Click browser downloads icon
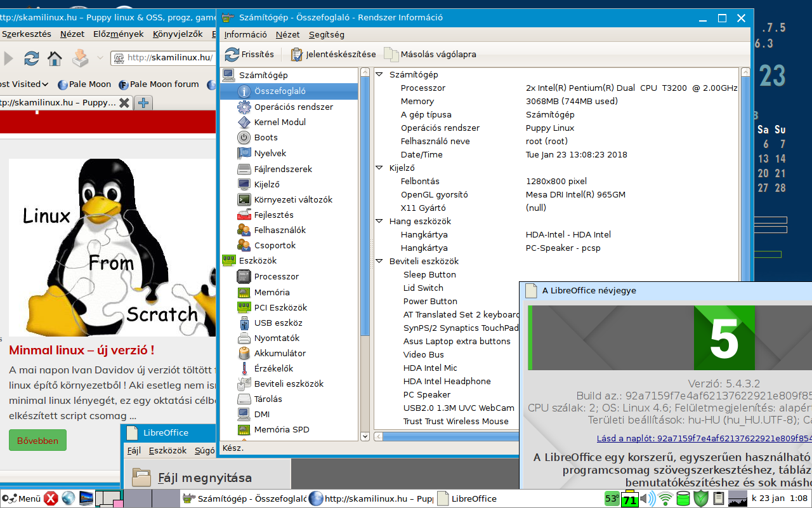 [81, 58]
